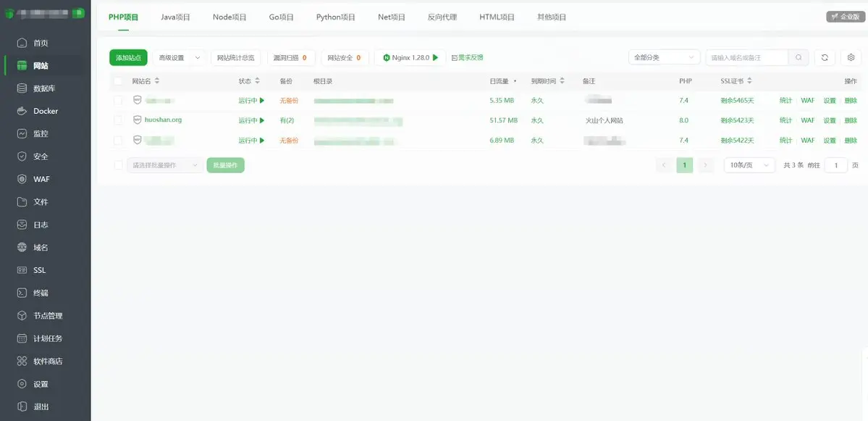Click the 批量操作 button
Image resolution: width=868 pixels, height=421 pixels.
pyautogui.click(x=225, y=165)
